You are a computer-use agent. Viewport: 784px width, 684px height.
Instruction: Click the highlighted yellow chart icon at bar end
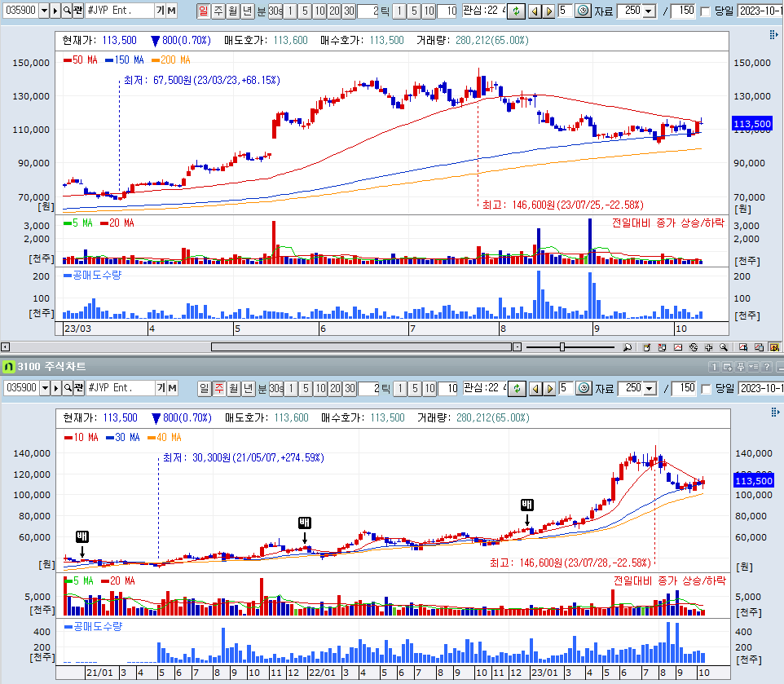pyautogui.click(x=774, y=347)
